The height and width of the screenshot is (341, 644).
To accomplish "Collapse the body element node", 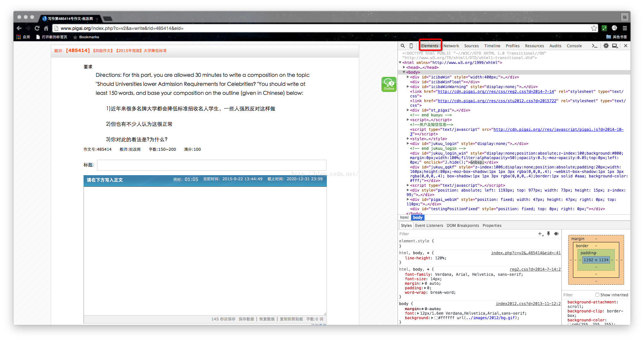I will 404,72.
